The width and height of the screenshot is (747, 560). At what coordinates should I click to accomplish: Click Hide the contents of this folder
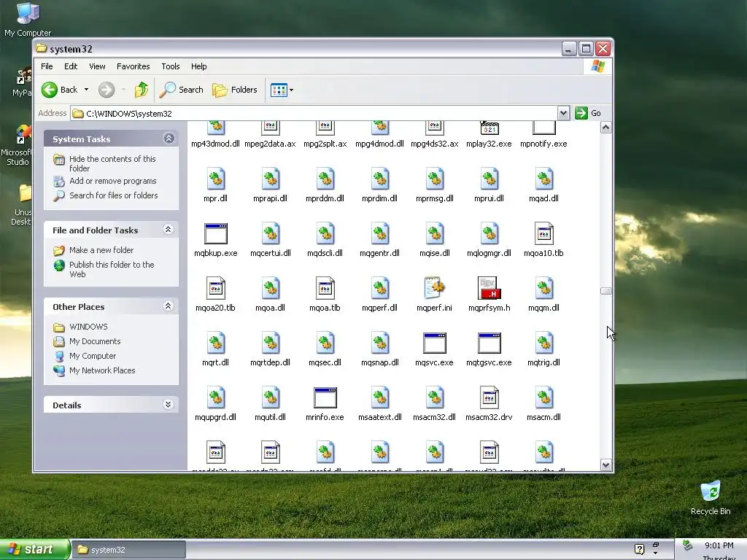point(112,163)
